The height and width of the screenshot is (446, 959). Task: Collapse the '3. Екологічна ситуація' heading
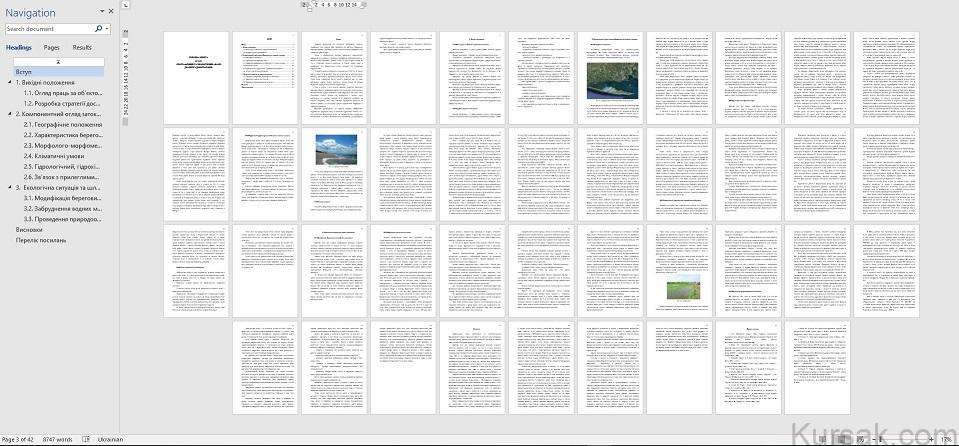(9, 187)
